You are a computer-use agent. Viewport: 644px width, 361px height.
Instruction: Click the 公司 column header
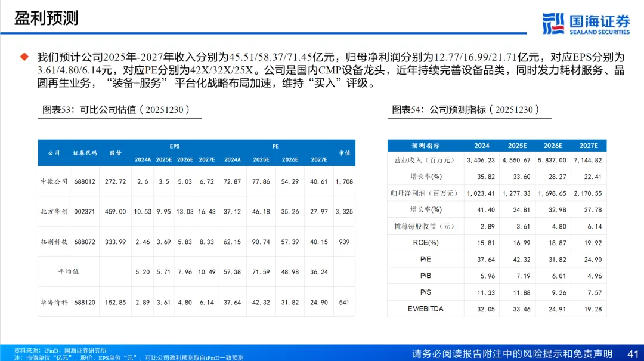pyautogui.click(x=54, y=153)
